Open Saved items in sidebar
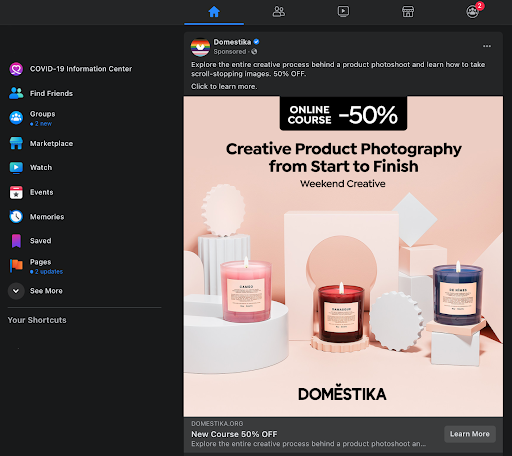 [x=41, y=241]
